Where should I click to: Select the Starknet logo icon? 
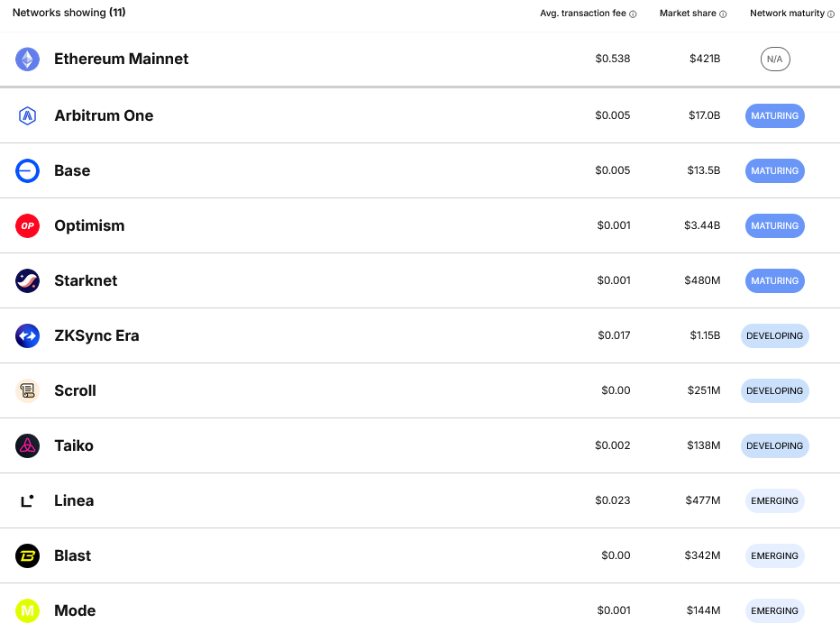(27, 280)
